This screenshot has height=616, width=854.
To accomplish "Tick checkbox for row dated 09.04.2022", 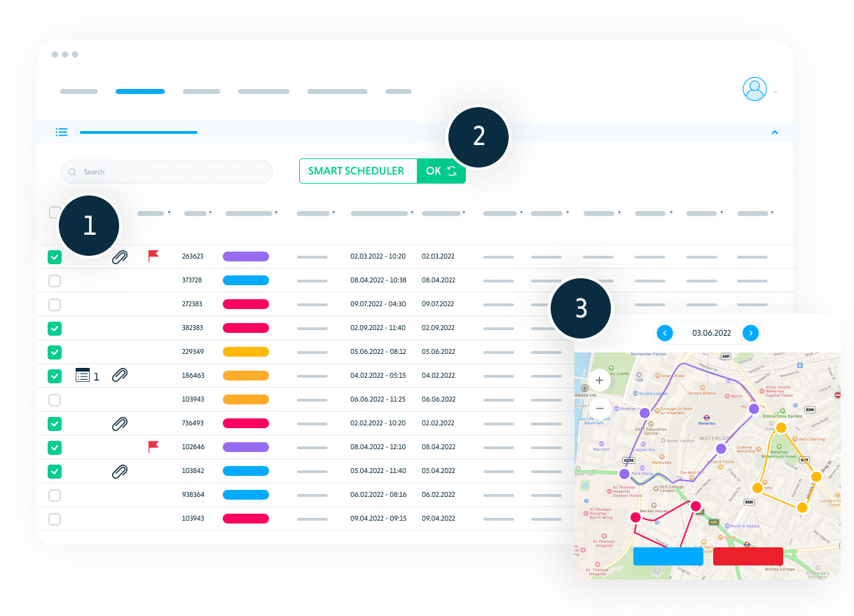I will (55, 519).
